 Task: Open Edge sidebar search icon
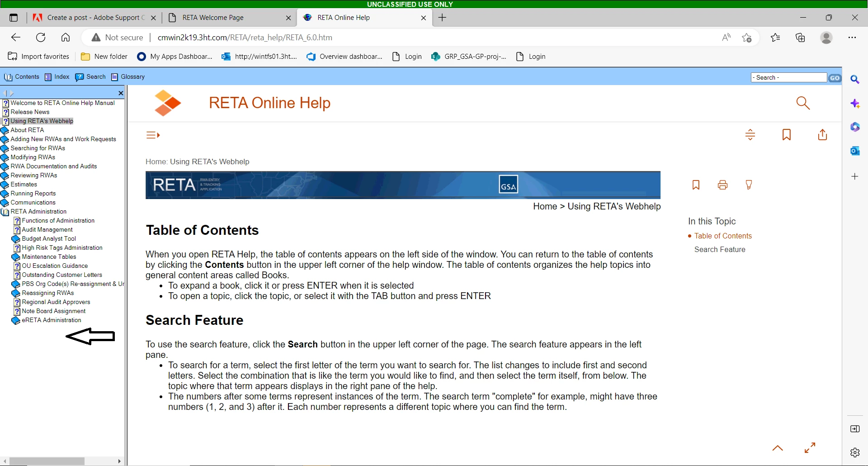point(855,80)
